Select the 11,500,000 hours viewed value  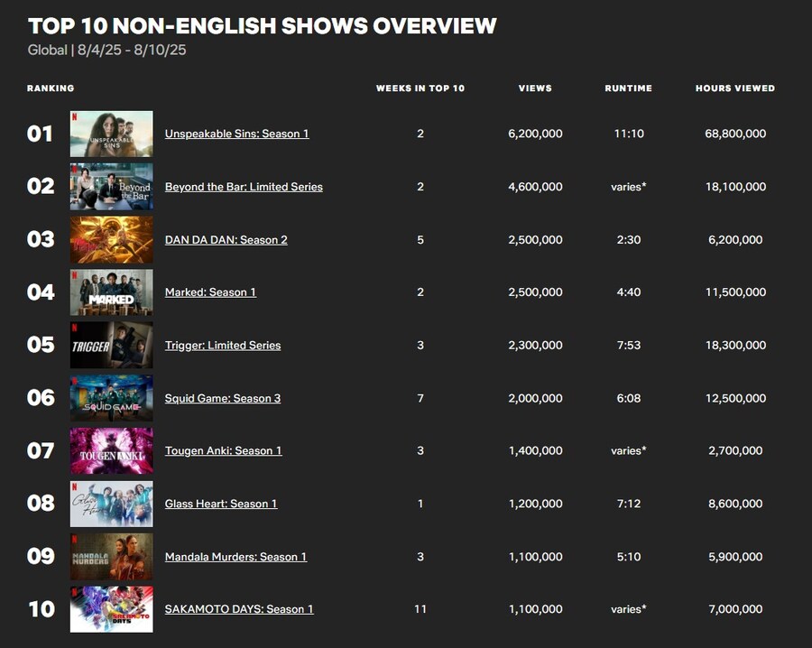[x=735, y=292]
